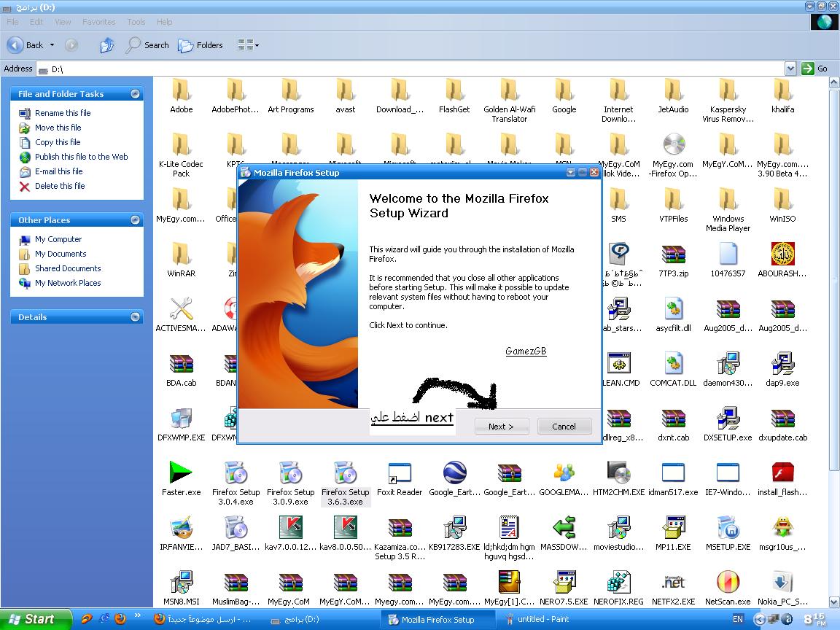Open the File menu

(12, 22)
